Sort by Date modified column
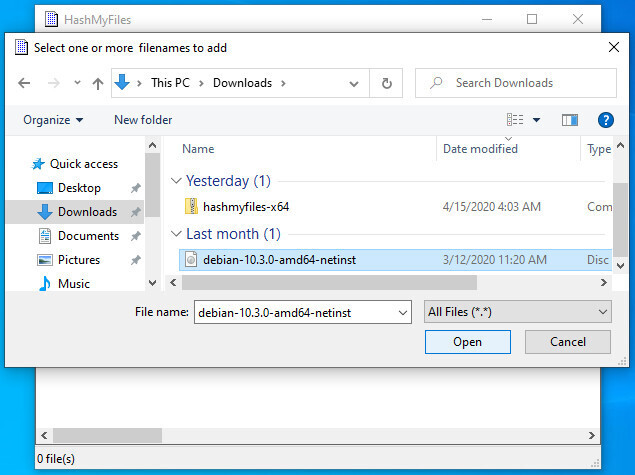635x475 pixels. point(480,149)
